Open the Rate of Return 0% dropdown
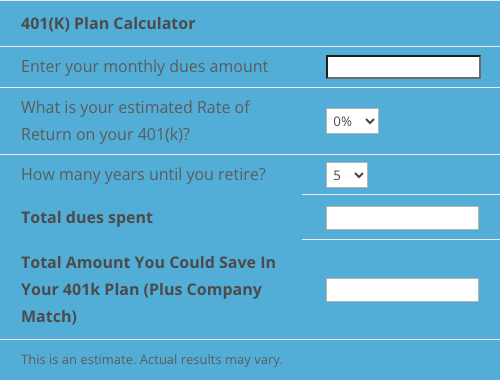This screenshot has width=500, height=380. (x=352, y=121)
